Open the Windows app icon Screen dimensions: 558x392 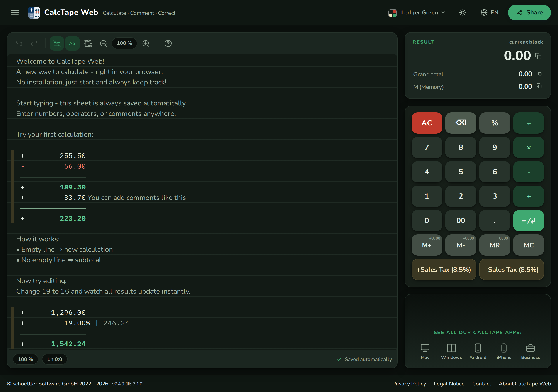click(451, 351)
